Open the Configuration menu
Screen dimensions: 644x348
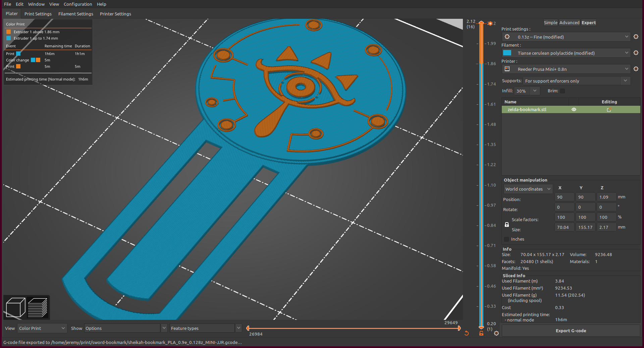pyautogui.click(x=78, y=4)
